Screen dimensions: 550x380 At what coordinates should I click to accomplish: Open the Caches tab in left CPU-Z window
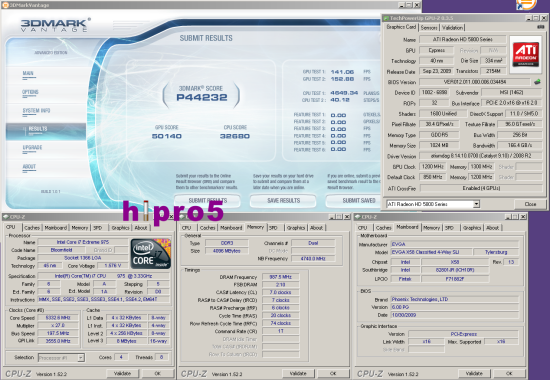tap(32, 228)
